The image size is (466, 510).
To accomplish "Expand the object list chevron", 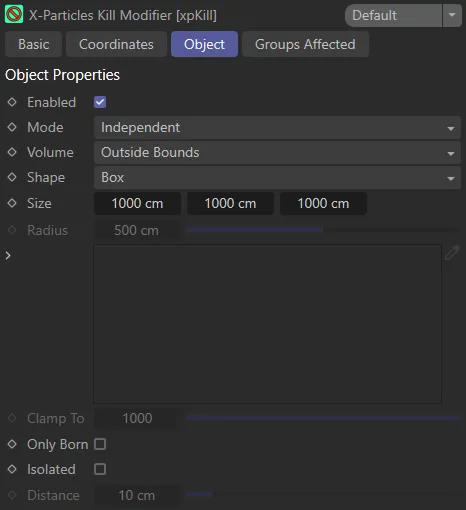I will [8, 256].
